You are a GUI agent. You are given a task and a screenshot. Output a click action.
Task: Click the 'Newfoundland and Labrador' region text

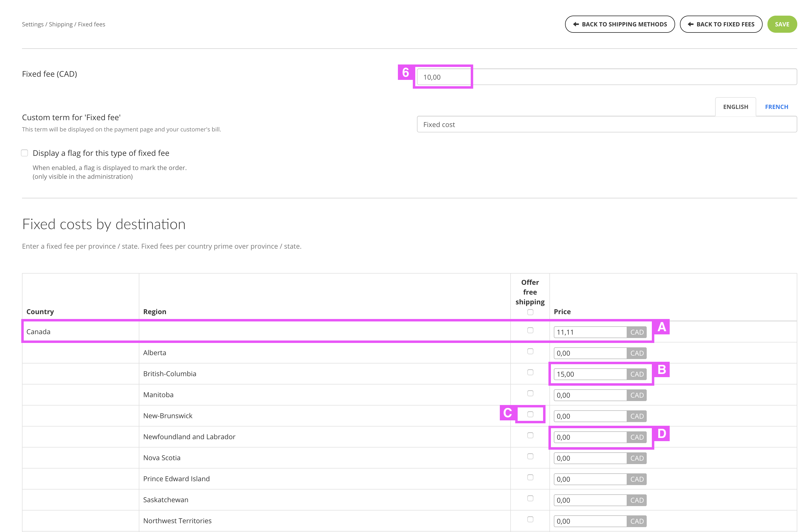tap(189, 437)
